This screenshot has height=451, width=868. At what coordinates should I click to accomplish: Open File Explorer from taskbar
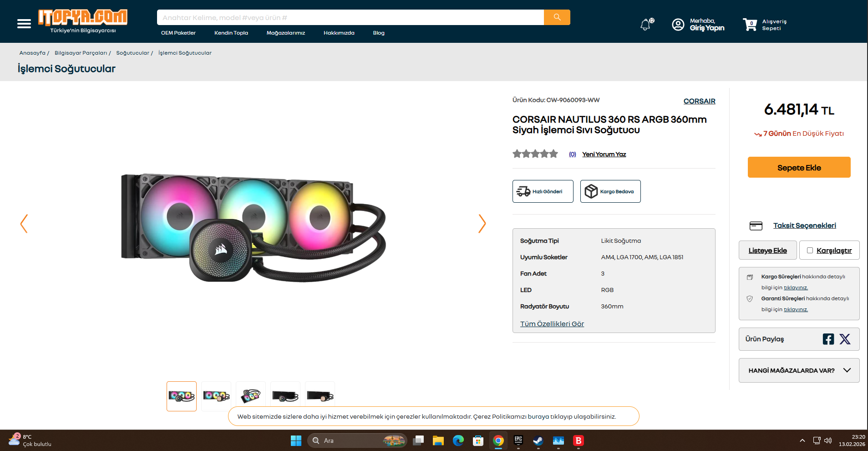click(438, 441)
